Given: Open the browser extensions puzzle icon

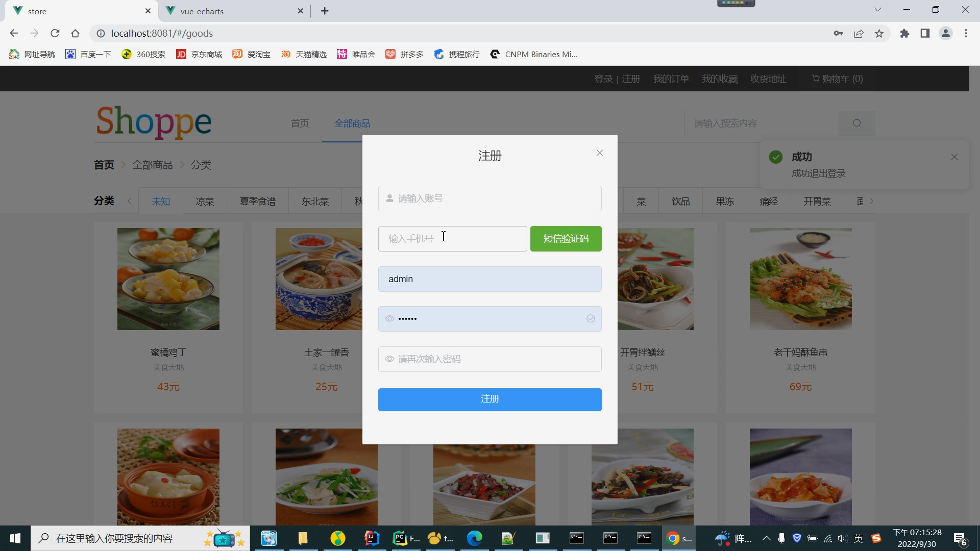Looking at the screenshot, I should click(904, 34).
